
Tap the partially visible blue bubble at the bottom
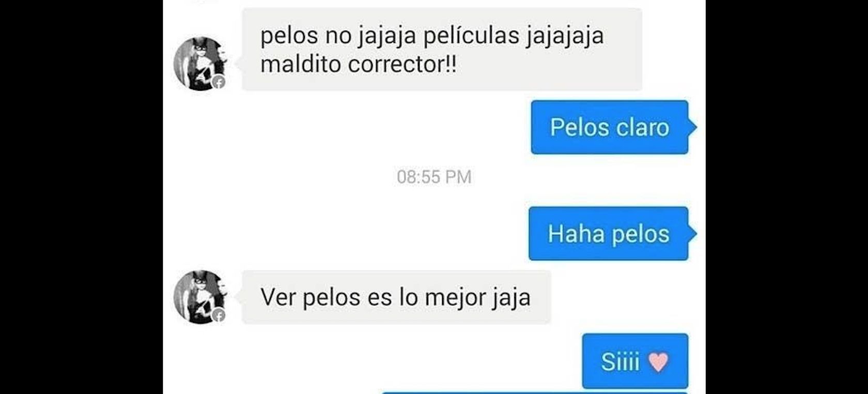535,392
